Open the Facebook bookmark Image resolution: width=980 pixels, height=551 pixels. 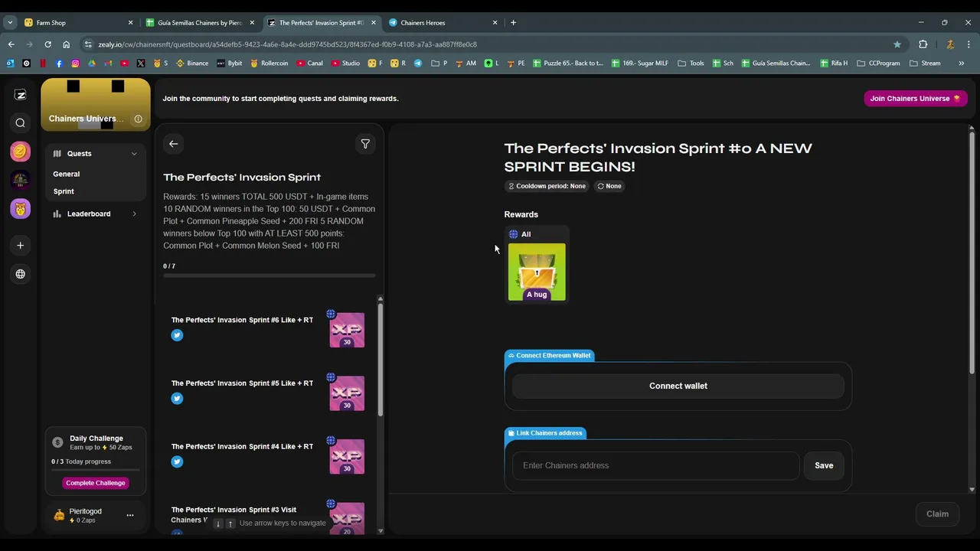pos(59,64)
